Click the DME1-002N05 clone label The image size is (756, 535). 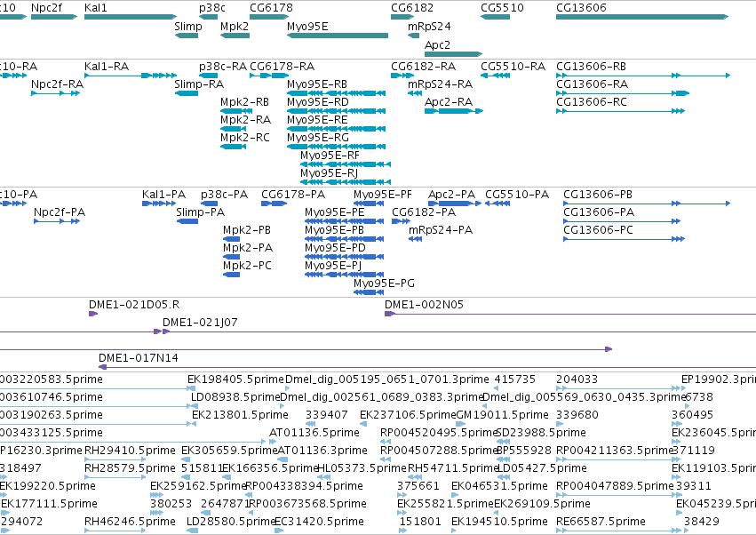coord(424,305)
